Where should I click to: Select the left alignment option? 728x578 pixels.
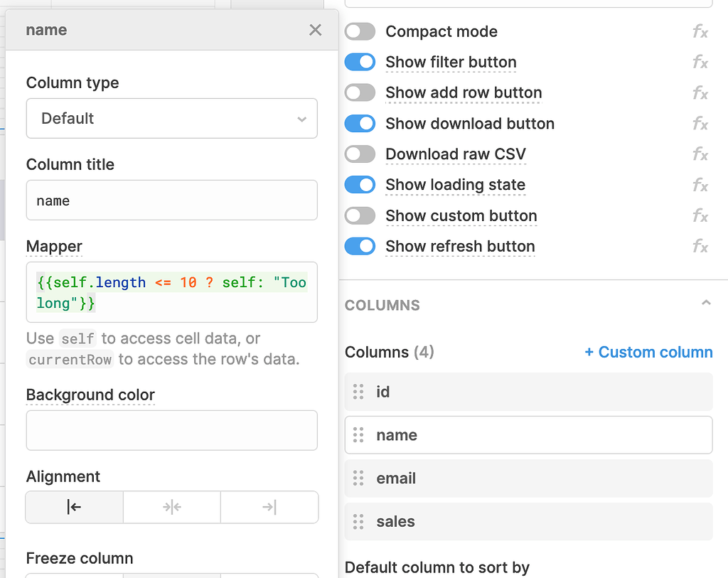pos(74,507)
